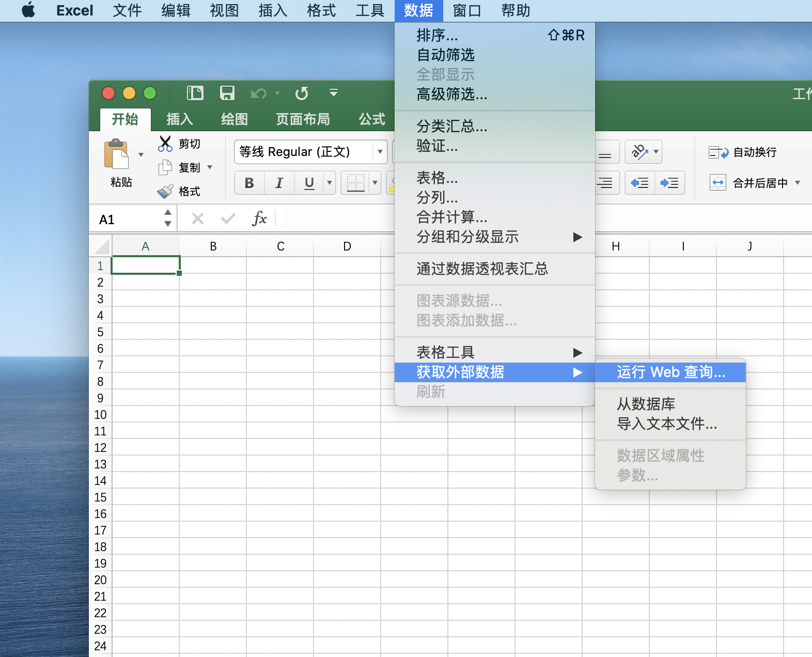Click the confirm checkmark in formula bar
Viewport: 812px width, 657px height.
pyautogui.click(x=228, y=219)
